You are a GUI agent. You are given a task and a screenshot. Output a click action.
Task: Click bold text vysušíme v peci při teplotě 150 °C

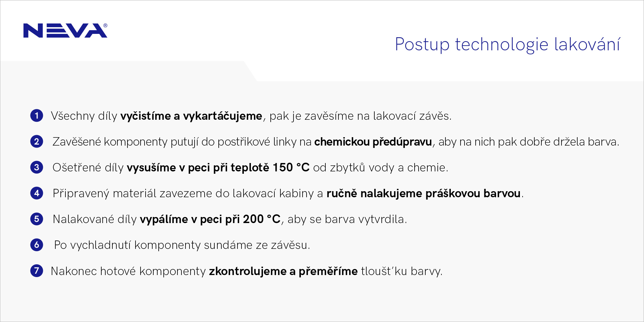[x=218, y=167]
